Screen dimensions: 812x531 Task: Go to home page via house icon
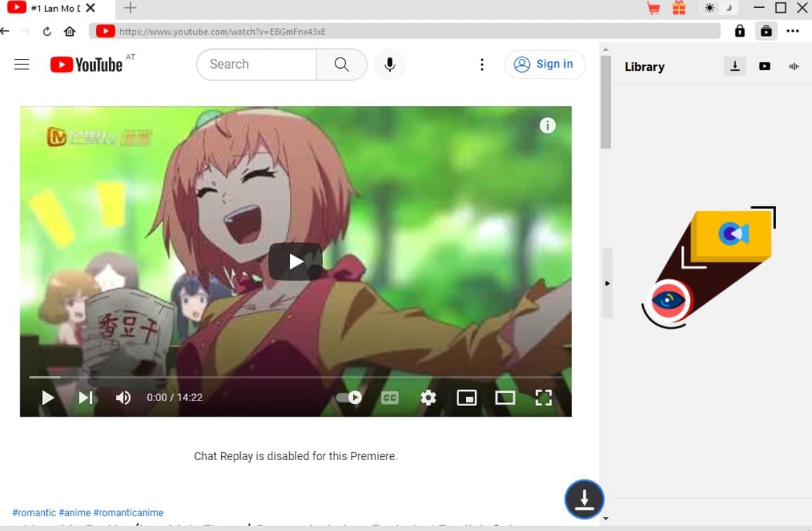point(69,32)
